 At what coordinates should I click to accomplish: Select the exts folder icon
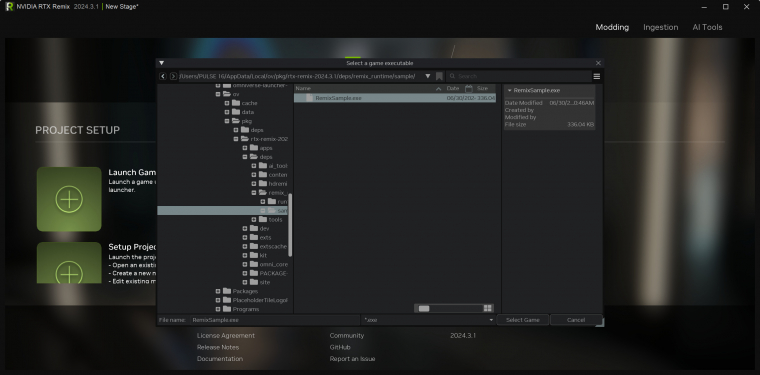tap(254, 237)
